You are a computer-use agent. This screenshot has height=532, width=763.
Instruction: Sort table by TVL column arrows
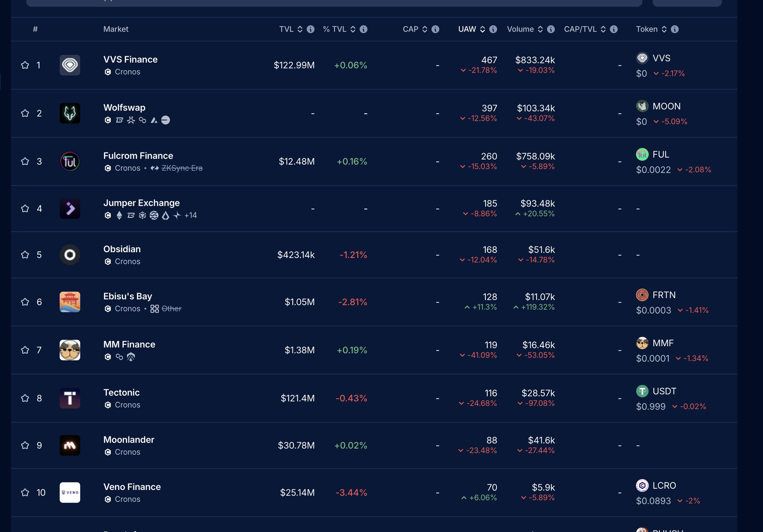click(x=300, y=29)
